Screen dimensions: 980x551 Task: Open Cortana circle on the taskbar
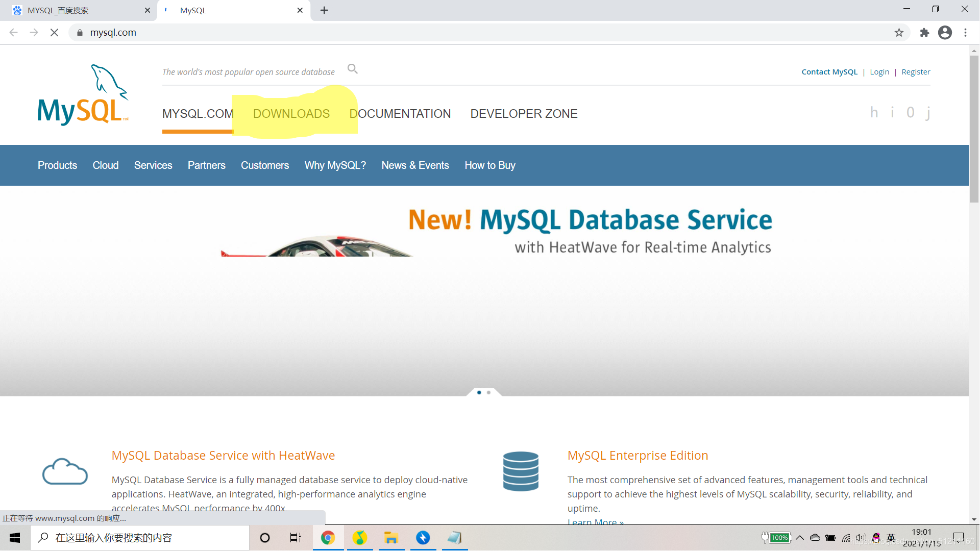pyautogui.click(x=264, y=538)
